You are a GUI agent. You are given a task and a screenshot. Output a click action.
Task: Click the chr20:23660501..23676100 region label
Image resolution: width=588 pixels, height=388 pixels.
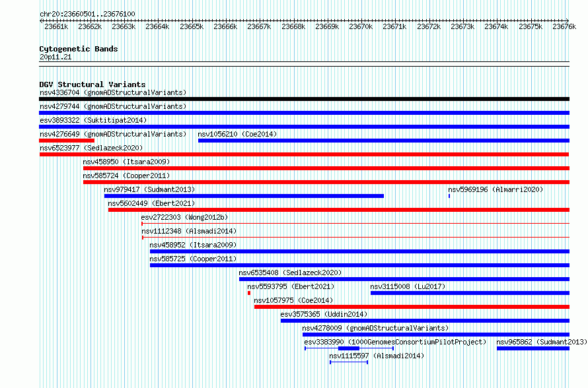click(87, 14)
